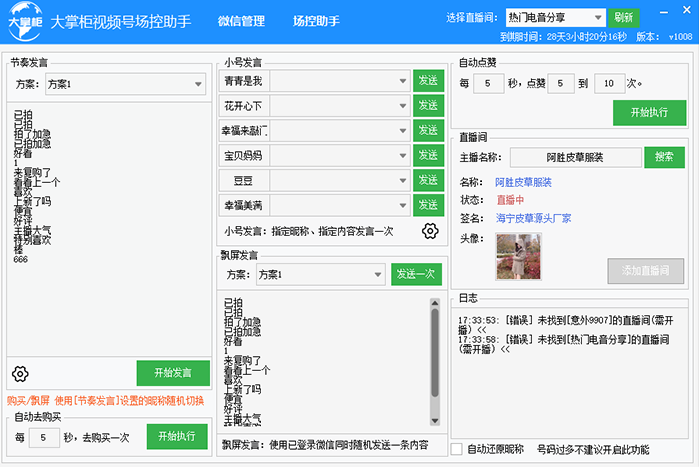Open the 微信管理 menu

tap(241, 20)
